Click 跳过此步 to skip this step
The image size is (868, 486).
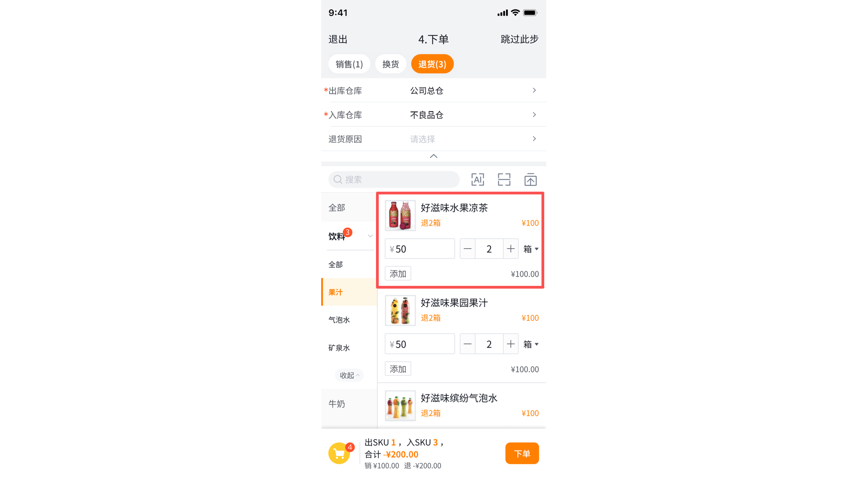click(x=519, y=39)
